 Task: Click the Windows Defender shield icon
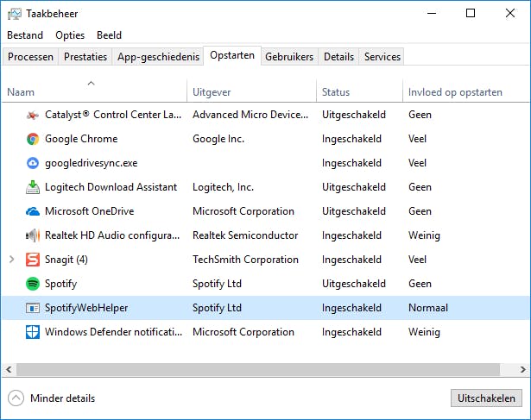coord(32,332)
